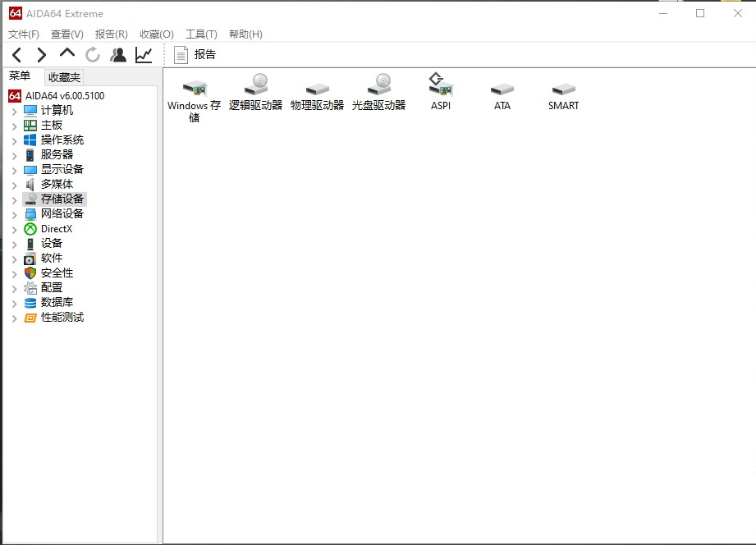
Task: Expand the 计算机 tree node
Action: pyautogui.click(x=15, y=112)
